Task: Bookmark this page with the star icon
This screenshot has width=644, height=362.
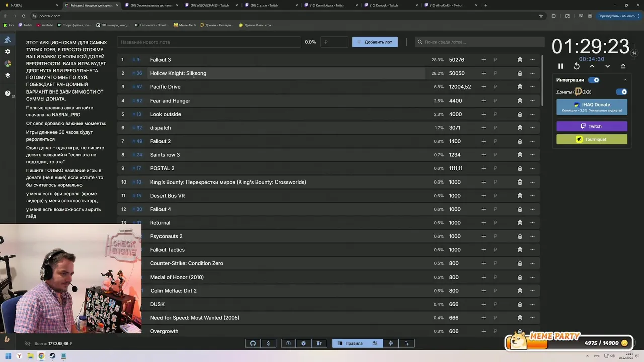Action: pos(541,16)
